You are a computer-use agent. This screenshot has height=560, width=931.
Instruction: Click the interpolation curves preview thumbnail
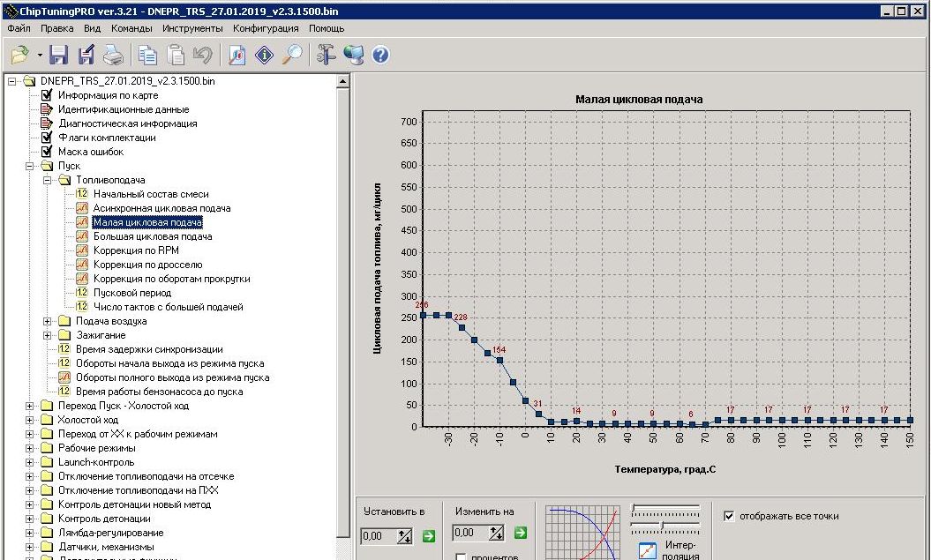pos(582,533)
